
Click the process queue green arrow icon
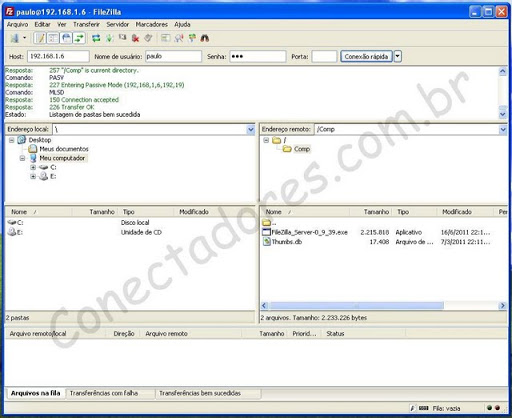pos(109,38)
